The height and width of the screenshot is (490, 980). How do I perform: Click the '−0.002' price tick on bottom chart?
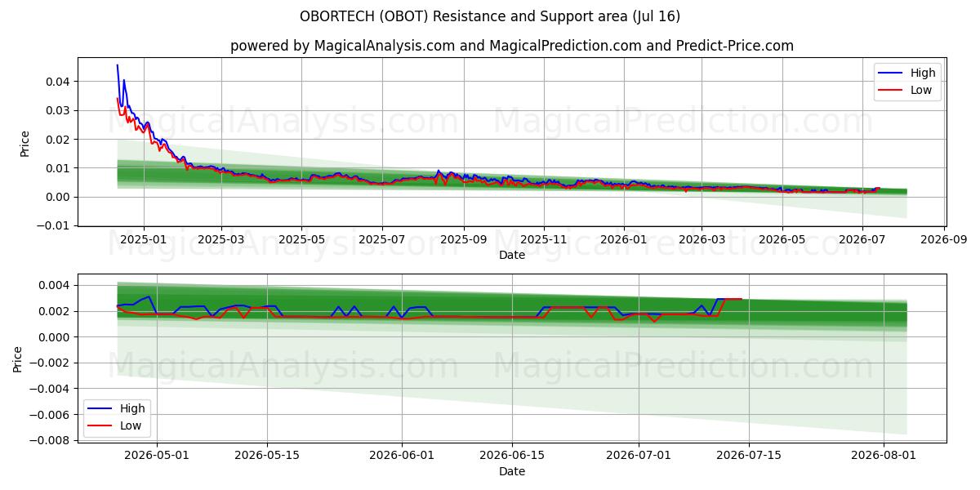(51, 363)
